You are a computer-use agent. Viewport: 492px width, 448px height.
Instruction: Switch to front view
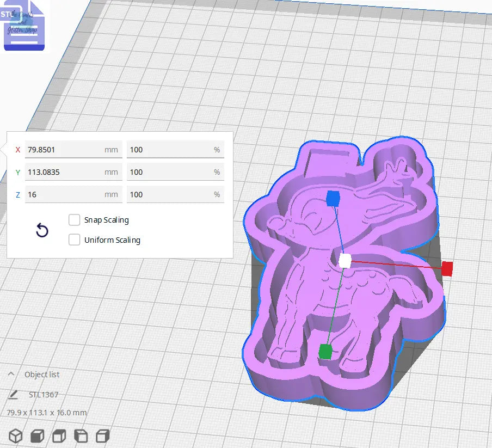[36, 435]
